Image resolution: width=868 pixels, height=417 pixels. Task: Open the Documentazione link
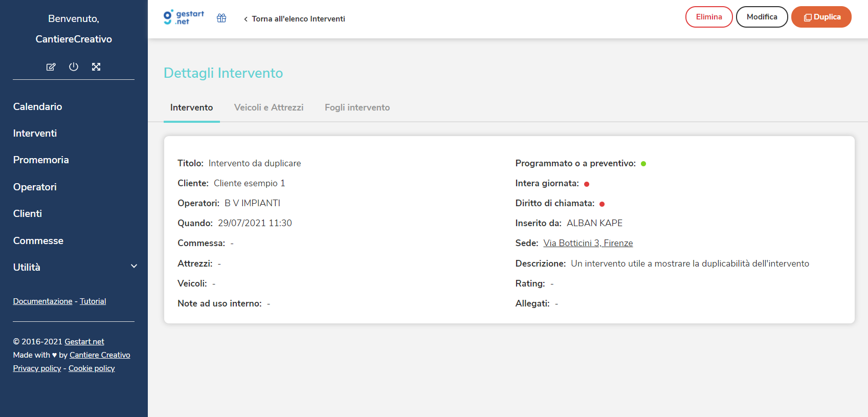(x=43, y=301)
